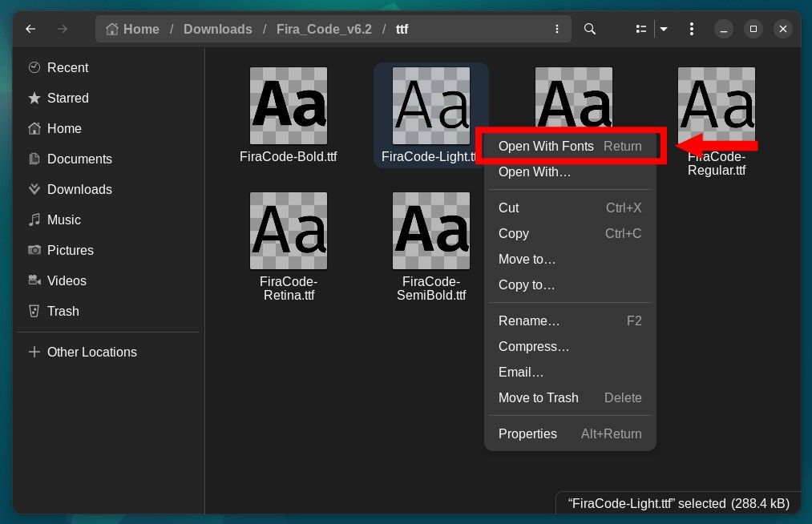Click the forward navigation arrow

[63, 29]
